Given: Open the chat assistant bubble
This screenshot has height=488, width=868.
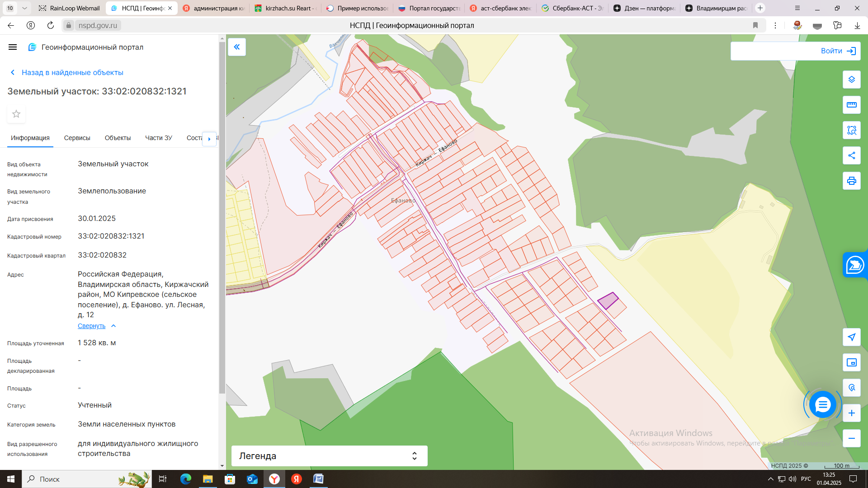Looking at the screenshot, I should coord(822,404).
